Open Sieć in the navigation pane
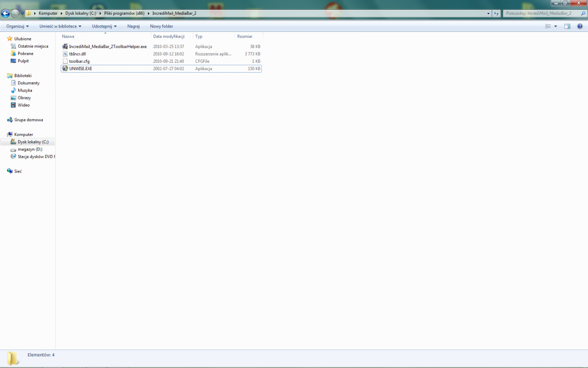This screenshot has width=588, height=368. [x=18, y=171]
